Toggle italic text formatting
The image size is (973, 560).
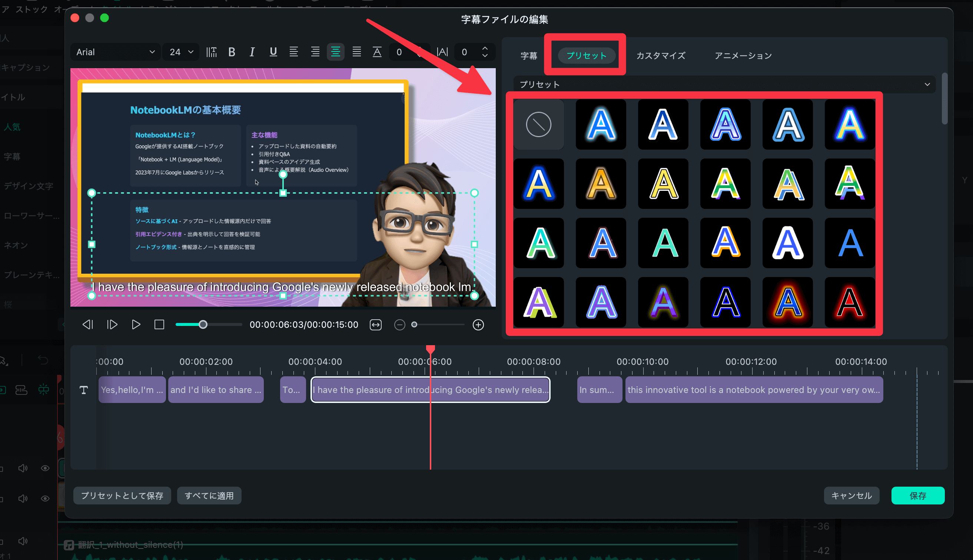(252, 52)
